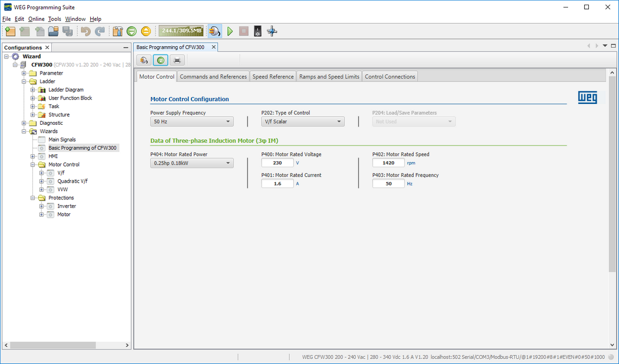
Task: Open the Power Supply Frequency dropdown
Action: (191, 121)
